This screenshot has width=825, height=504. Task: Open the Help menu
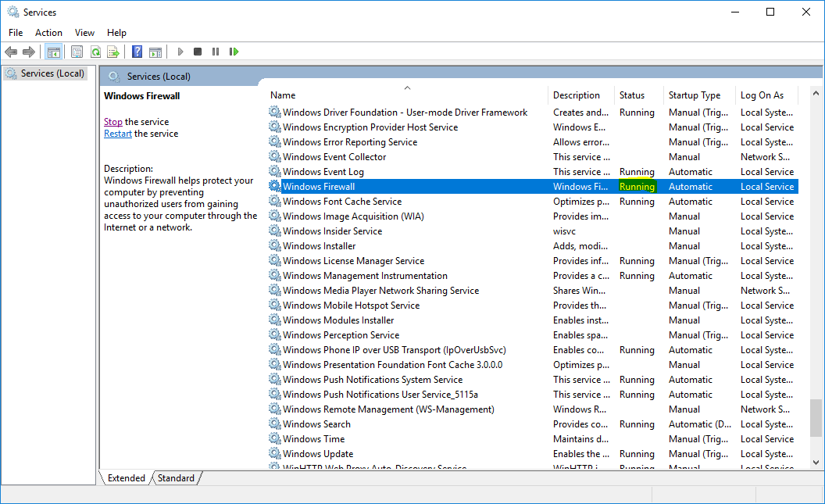click(x=116, y=33)
